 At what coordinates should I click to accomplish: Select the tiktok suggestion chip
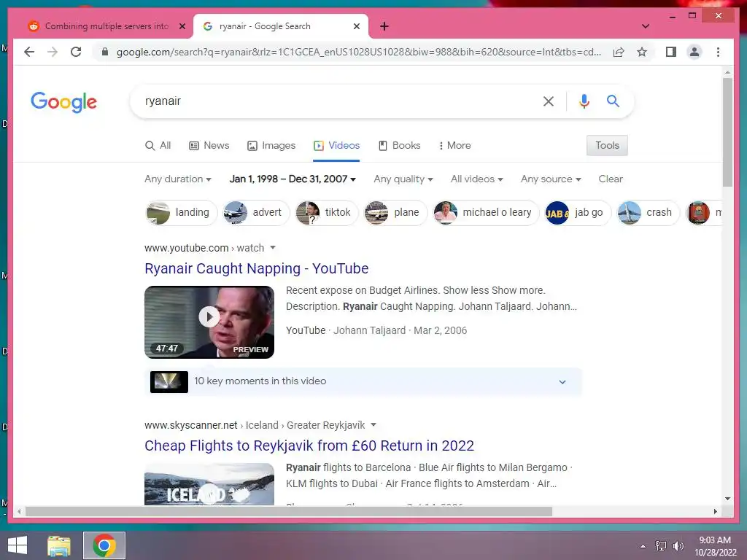point(326,212)
